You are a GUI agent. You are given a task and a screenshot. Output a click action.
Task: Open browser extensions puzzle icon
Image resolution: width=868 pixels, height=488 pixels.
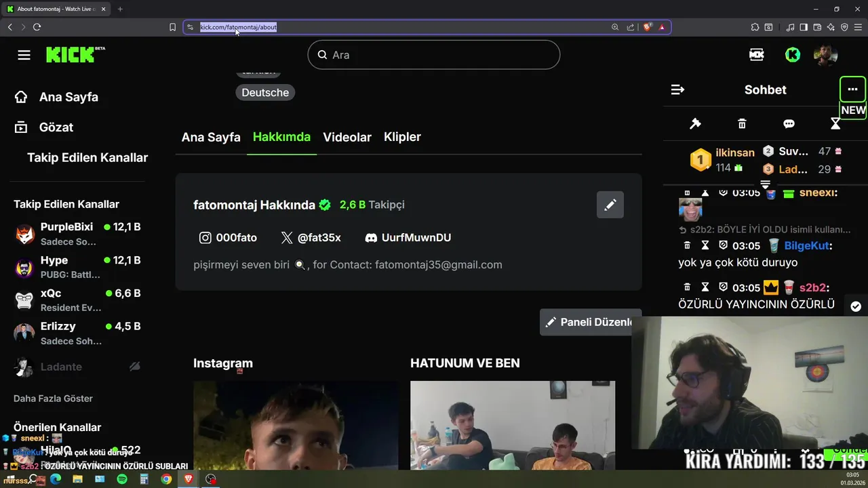(x=755, y=27)
